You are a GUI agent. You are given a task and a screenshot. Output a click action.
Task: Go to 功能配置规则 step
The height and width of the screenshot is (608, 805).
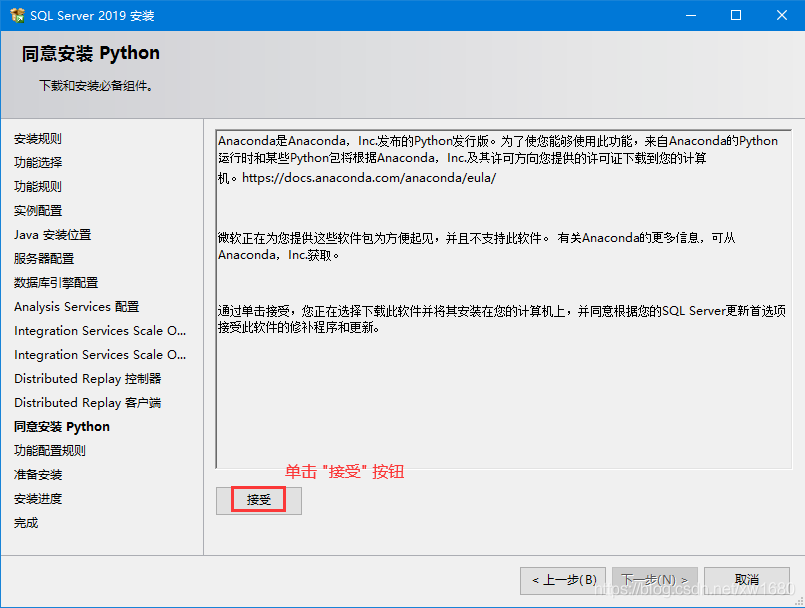pyautogui.click(x=50, y=451)
